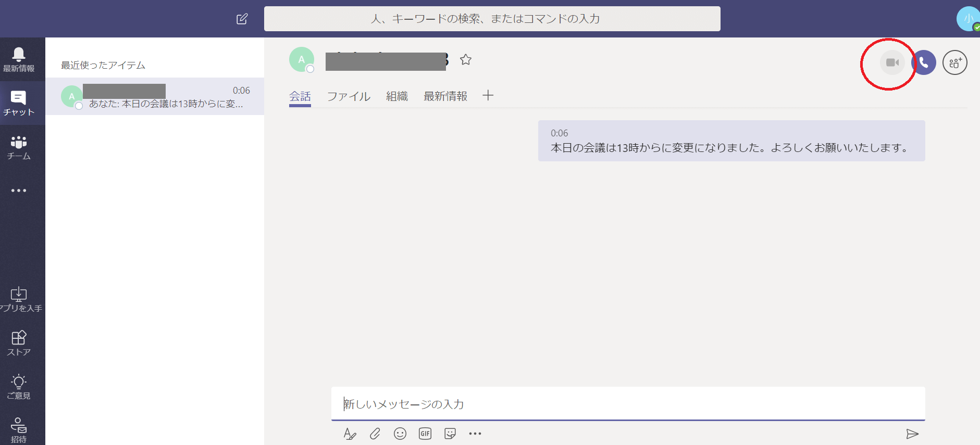
Task: Open the format text options
Action: 350,434
